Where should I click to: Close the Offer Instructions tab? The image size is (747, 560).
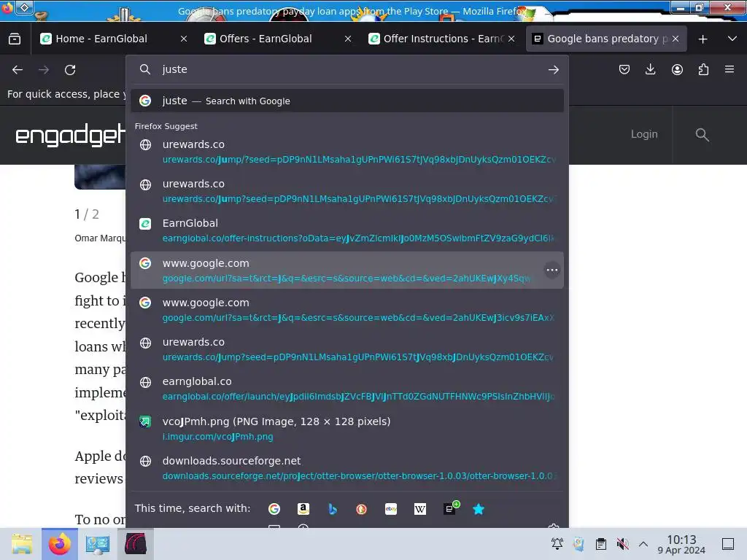(x=511, y=39)
